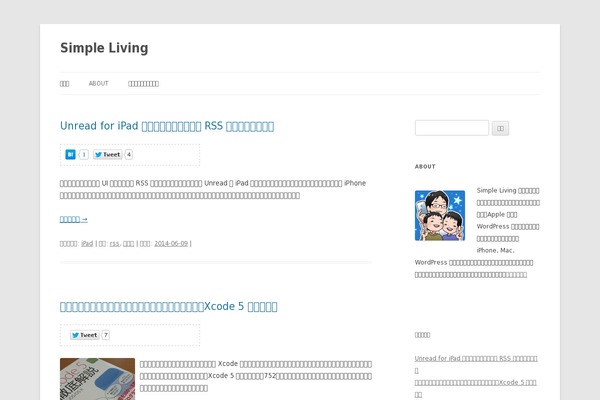Image resolution: width=600 pixels, height=400 pixels.
Task: Click the tweet count bubble showing 4
Action: (129, 154)
